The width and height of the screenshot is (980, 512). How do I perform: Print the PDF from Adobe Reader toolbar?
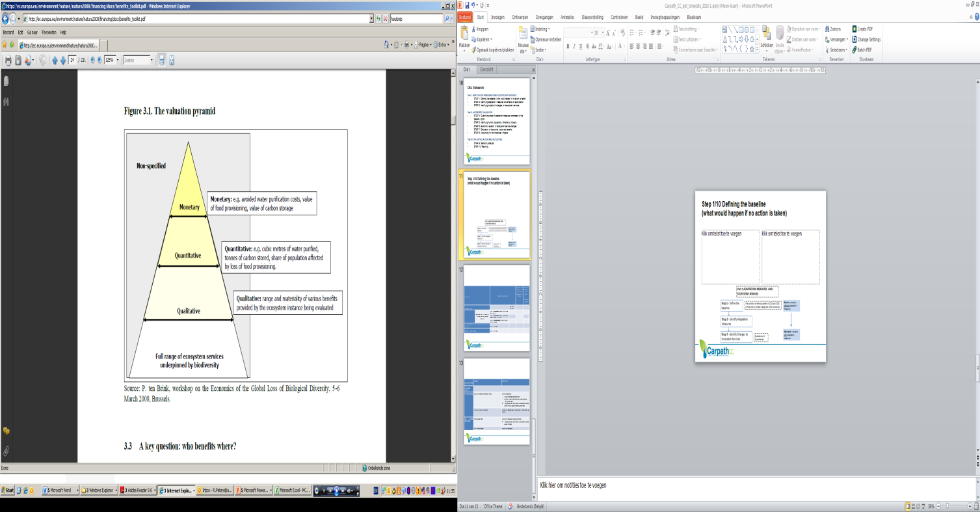(8, 60)
